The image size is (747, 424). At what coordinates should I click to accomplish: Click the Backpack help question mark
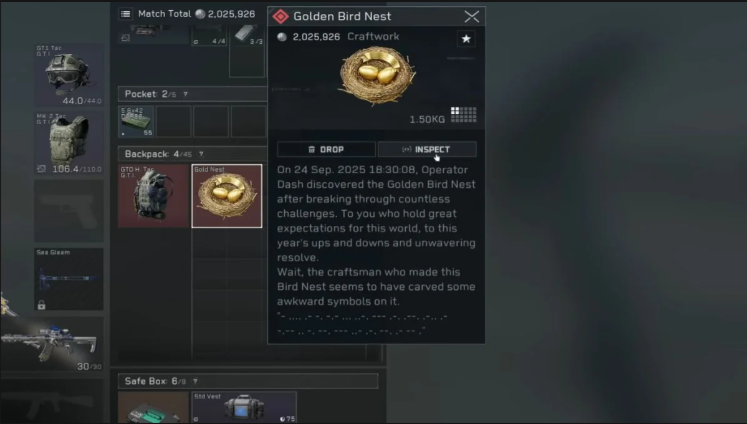click(x=201, y=154)
